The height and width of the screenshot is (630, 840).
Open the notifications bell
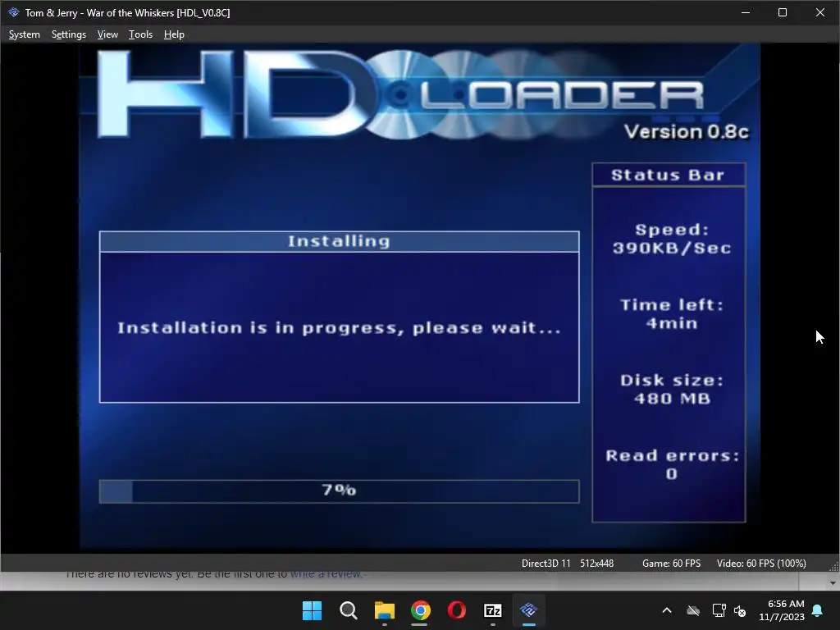click(x=818, y=610)
